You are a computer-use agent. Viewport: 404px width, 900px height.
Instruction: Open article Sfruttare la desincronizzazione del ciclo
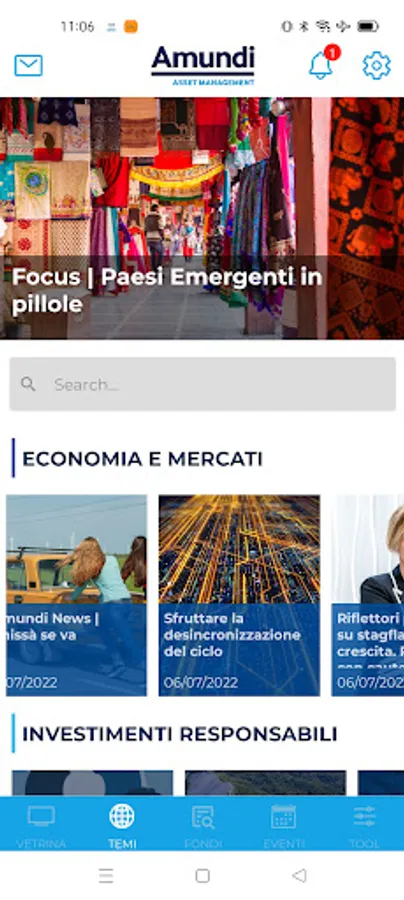(x=239, y=595)
